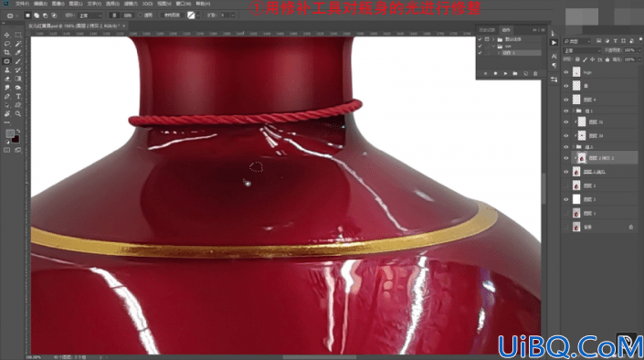The width and height of the screenshot is (644, 360).
Task: Click the trash icon in Actions panel
Action: coord(535,74)
